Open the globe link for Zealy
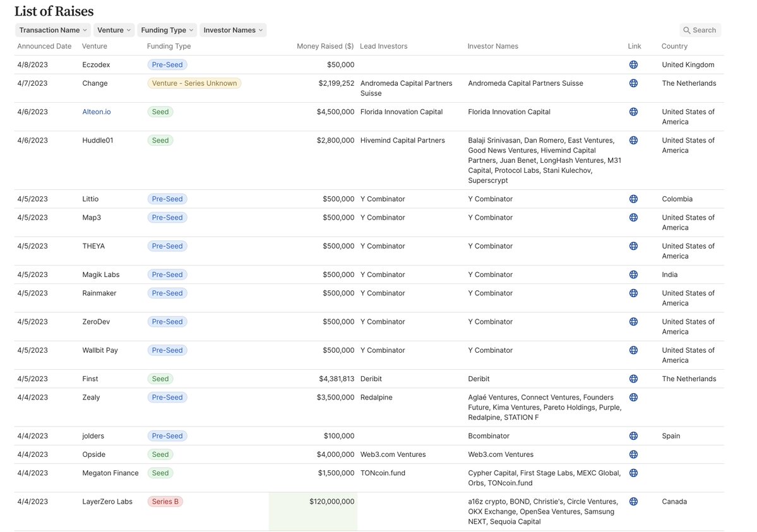 [x=633, y=398]
